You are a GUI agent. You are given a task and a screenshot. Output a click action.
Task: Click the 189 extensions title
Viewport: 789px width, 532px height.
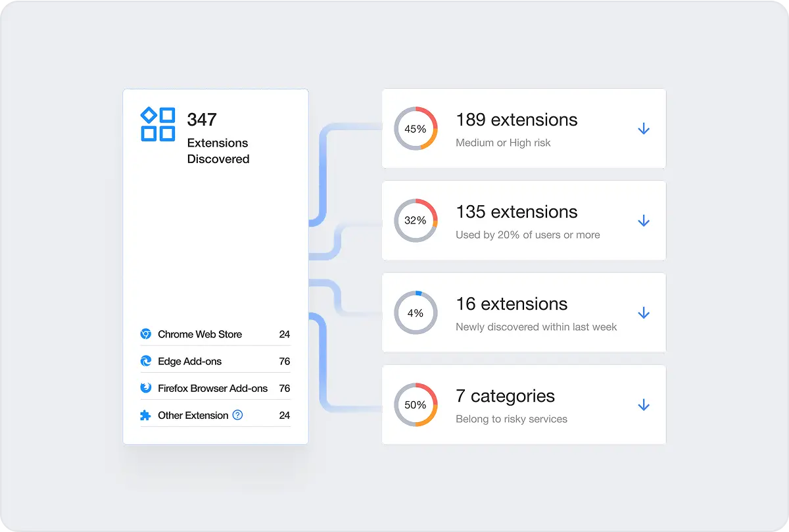point(517,120)
